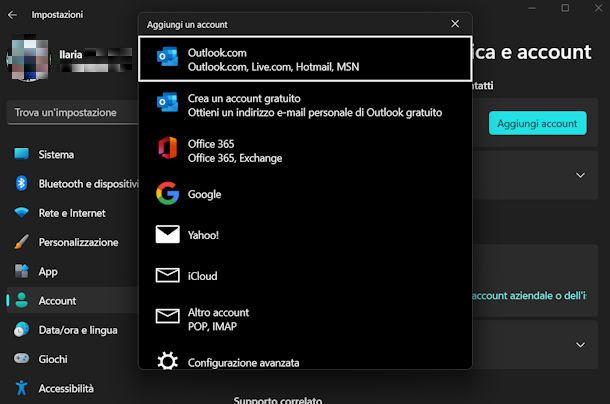610x404 pixels.
Task: Select Altro account POP, IMAP
Action: click(305, 319)
